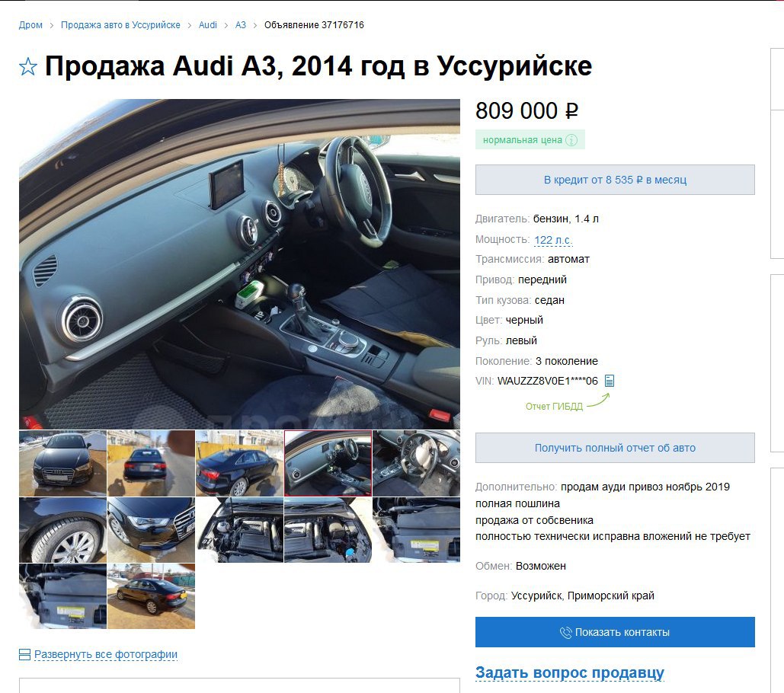Open Задать вопрос продавцу link

click(x=569, y=672)
